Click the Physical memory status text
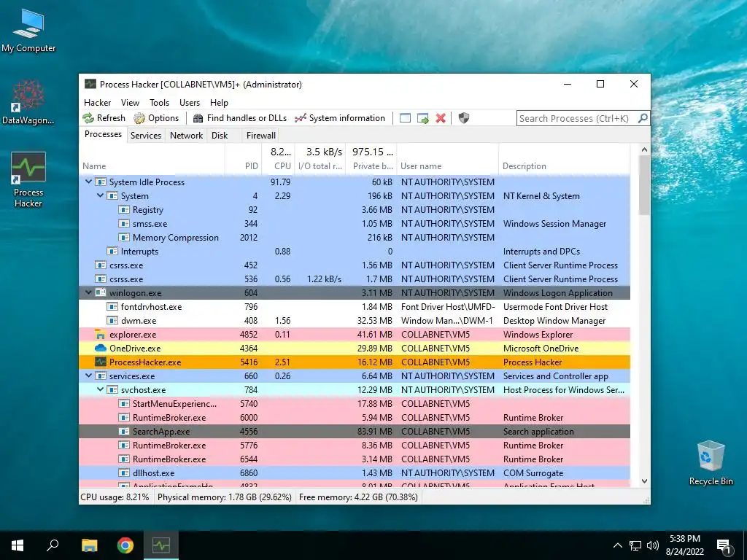This screenshot has width=747, height=560. pyautogui.click(x=225, y=497)
